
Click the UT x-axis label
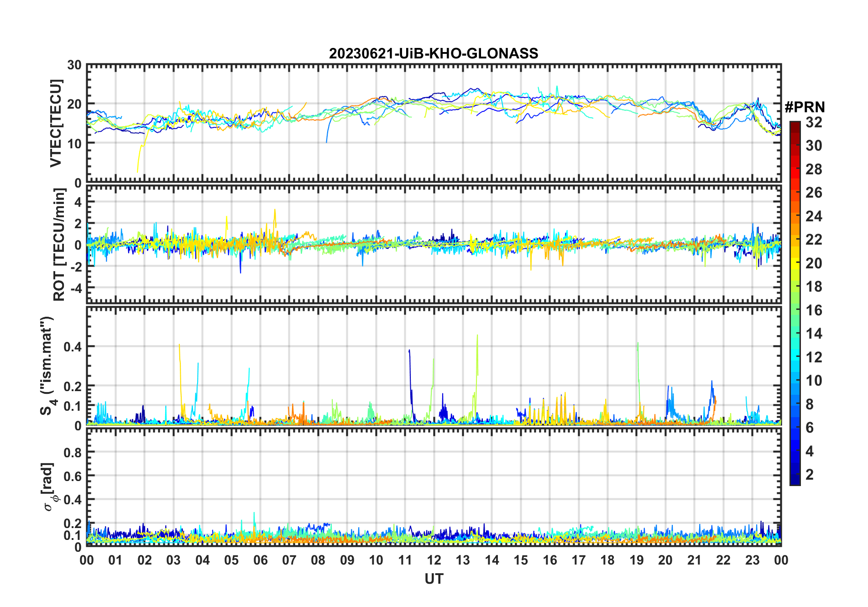click(x=434, y=579)
